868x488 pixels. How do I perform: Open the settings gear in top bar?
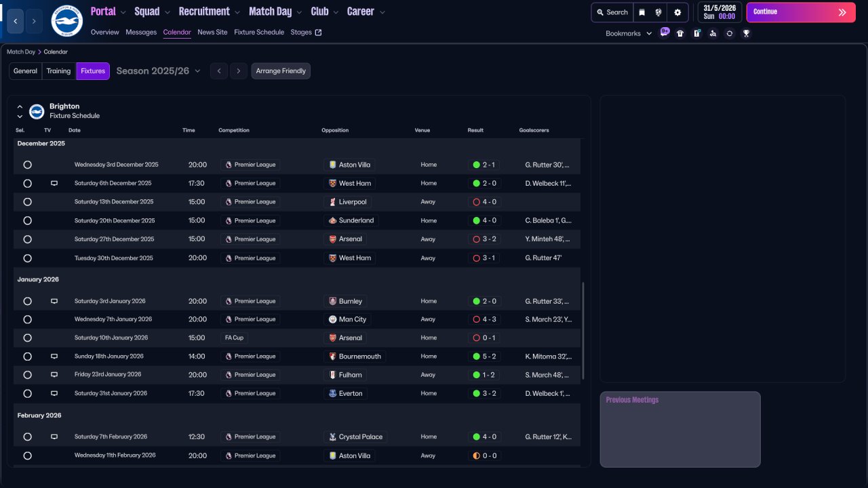coord(677,12)
